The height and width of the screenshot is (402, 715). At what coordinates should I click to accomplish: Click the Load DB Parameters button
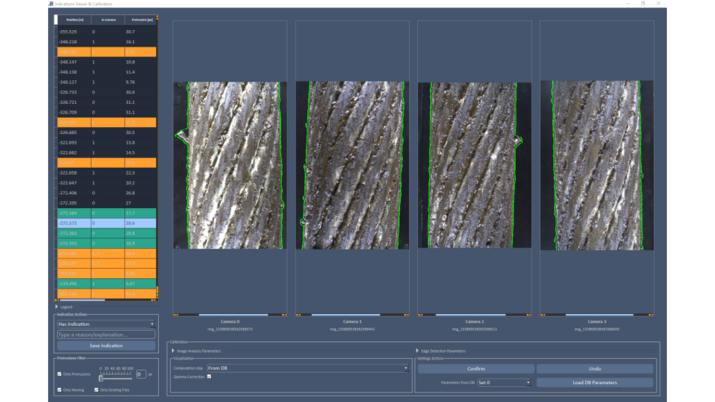coord(594,382)
